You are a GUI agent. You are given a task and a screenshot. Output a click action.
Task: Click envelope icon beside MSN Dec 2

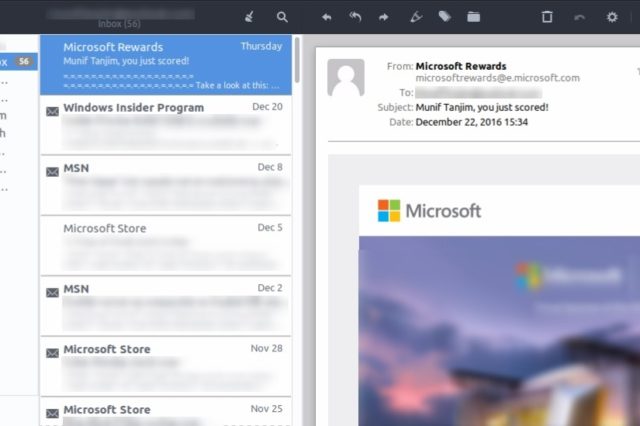click(52, 293)
